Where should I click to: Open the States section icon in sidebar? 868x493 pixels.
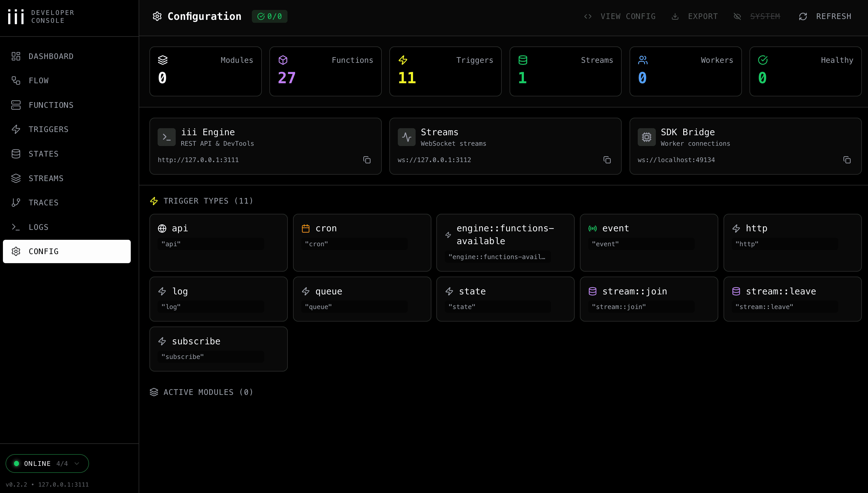(16, 153)
